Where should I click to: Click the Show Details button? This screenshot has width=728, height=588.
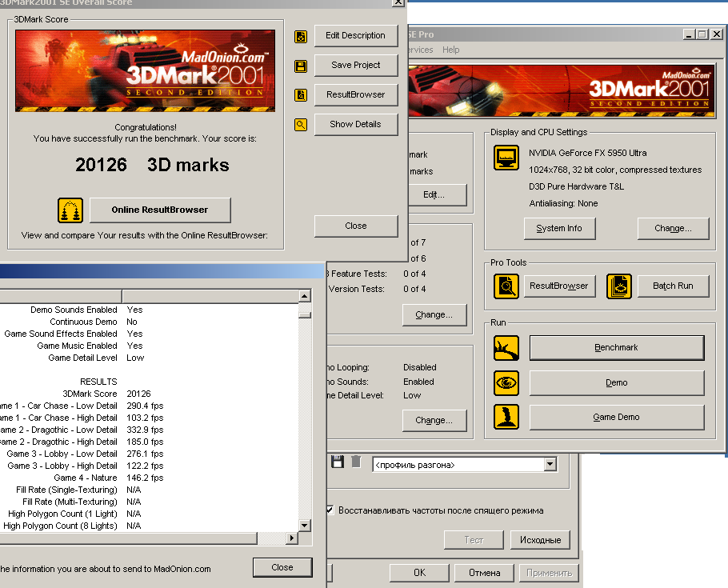pyautogui.click(x=356, y=125)
